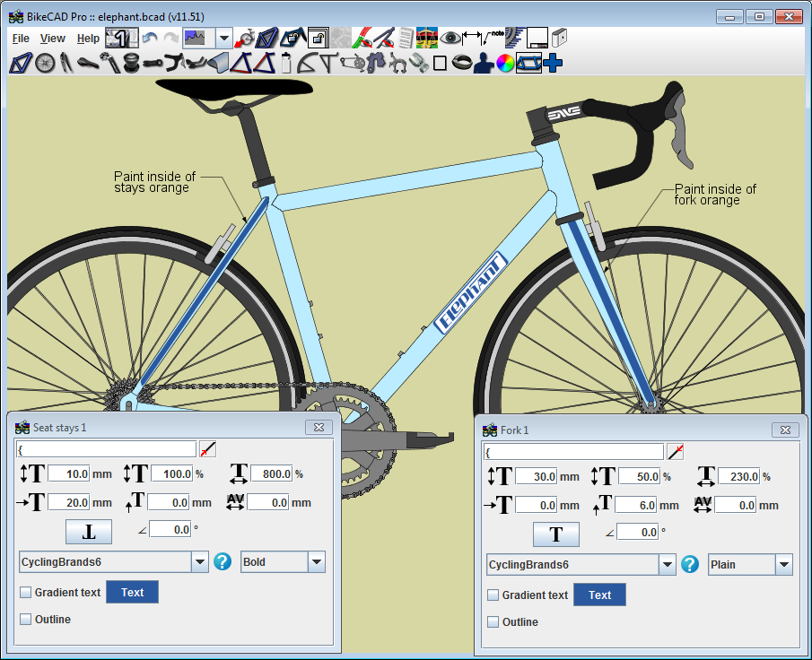Click the undo arrow icon
The image size is (812, 660).
150,38
